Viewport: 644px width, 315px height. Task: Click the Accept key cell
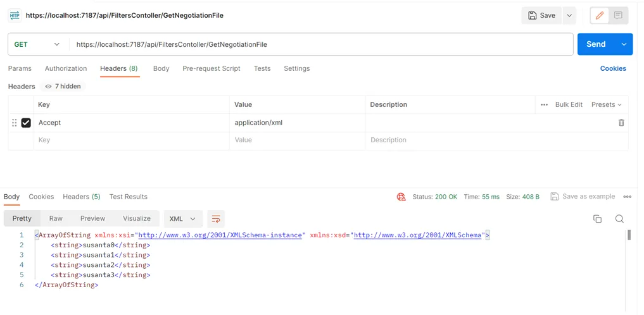[x=132, y=123]
